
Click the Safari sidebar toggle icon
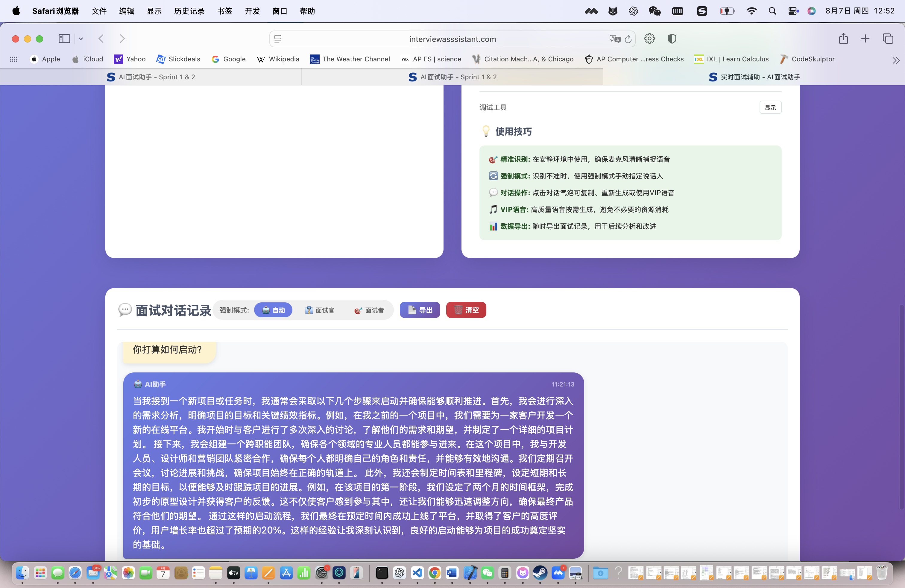point(64,38)
